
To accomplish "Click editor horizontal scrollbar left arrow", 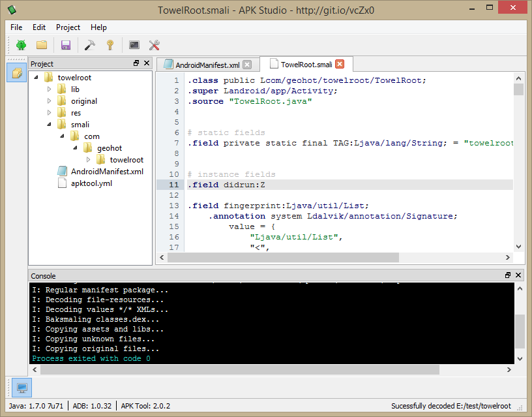I will 162,257.
